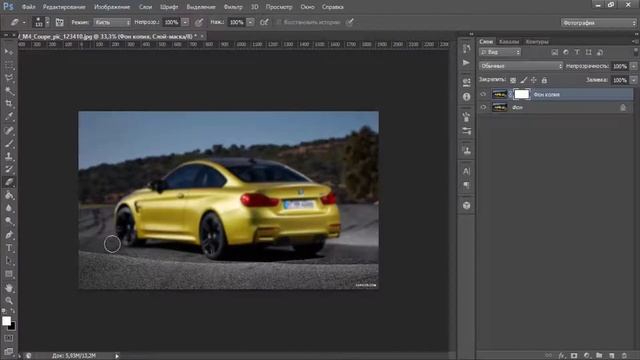Select the Eraser tool
The width and height of the screenshot is (640, 360).
point(9,182)
